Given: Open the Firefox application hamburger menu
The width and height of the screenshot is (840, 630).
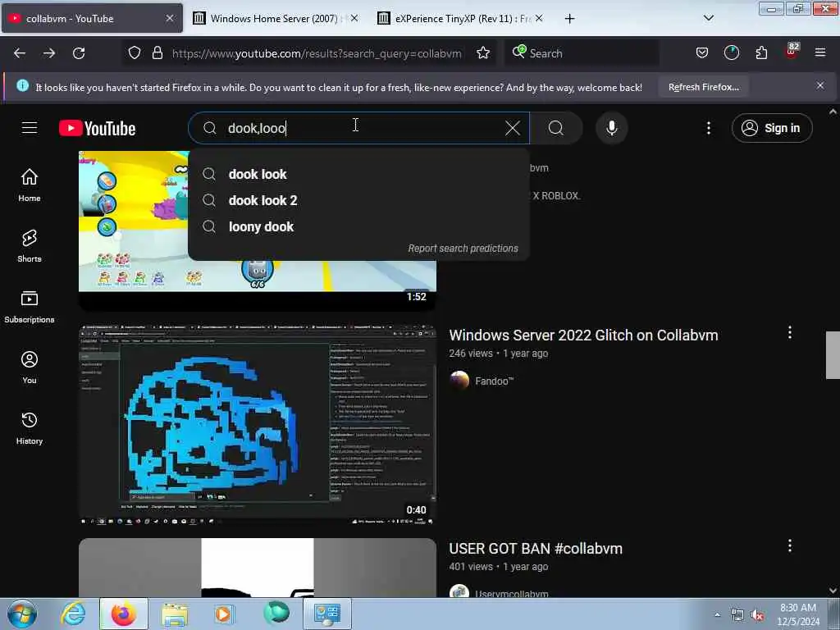Looking at the screenshot, I should [x=820, y=53].
